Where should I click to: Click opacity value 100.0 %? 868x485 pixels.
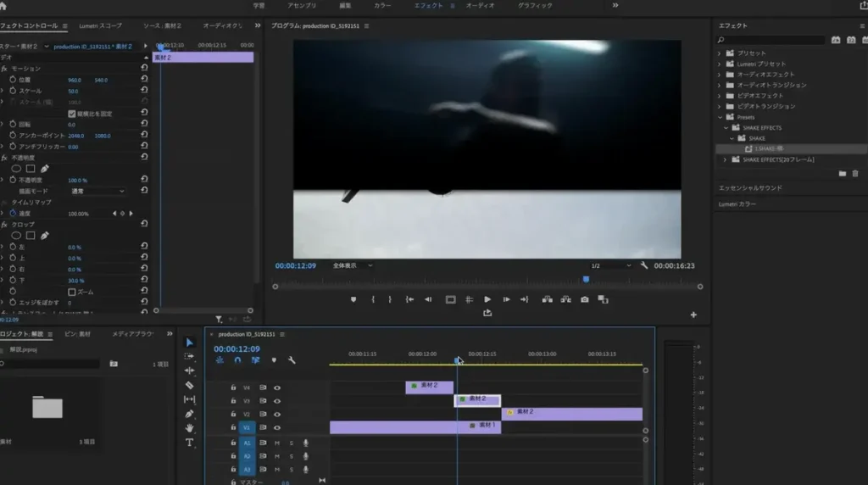[77, 181]
